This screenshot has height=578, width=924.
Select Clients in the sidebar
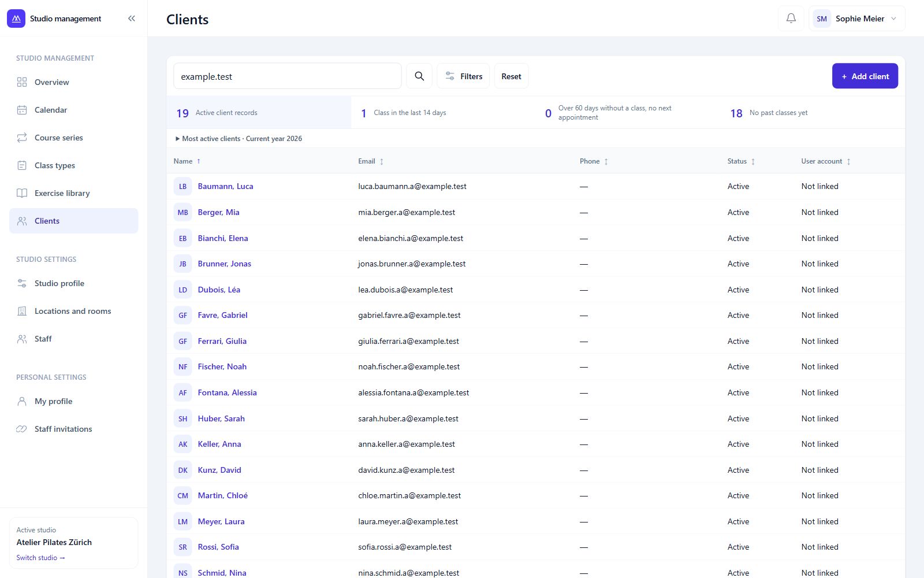pyautogui.click(x=74, y=221)
